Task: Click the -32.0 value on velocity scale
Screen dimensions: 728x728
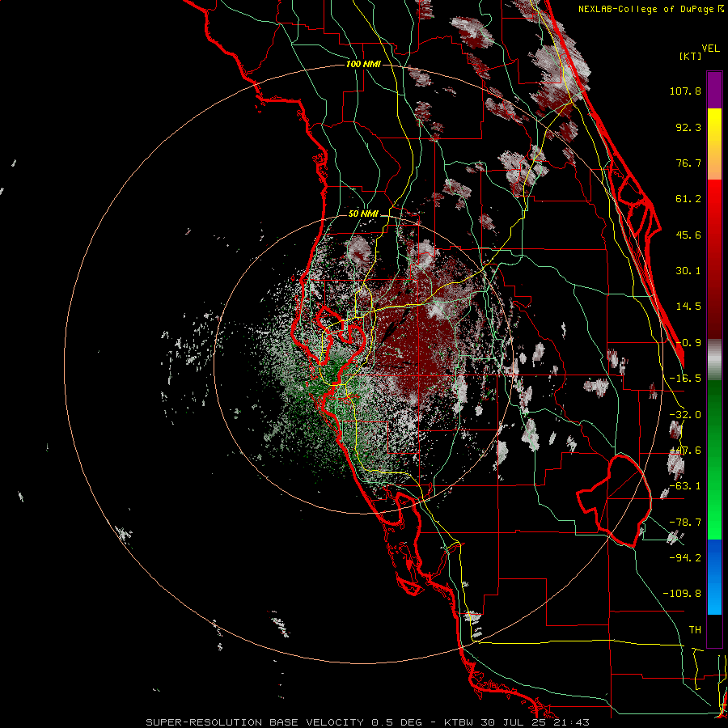Action: [x=685, y=415]
